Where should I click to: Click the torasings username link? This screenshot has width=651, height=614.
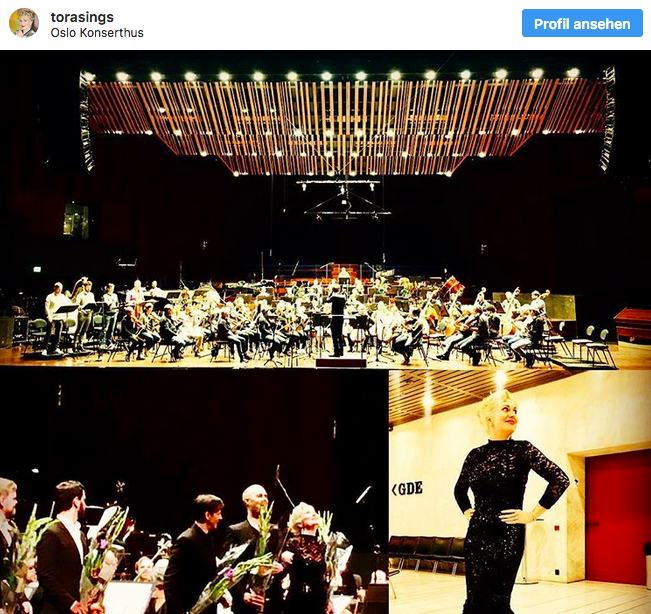pyautogui.click(x=82, y=17)
